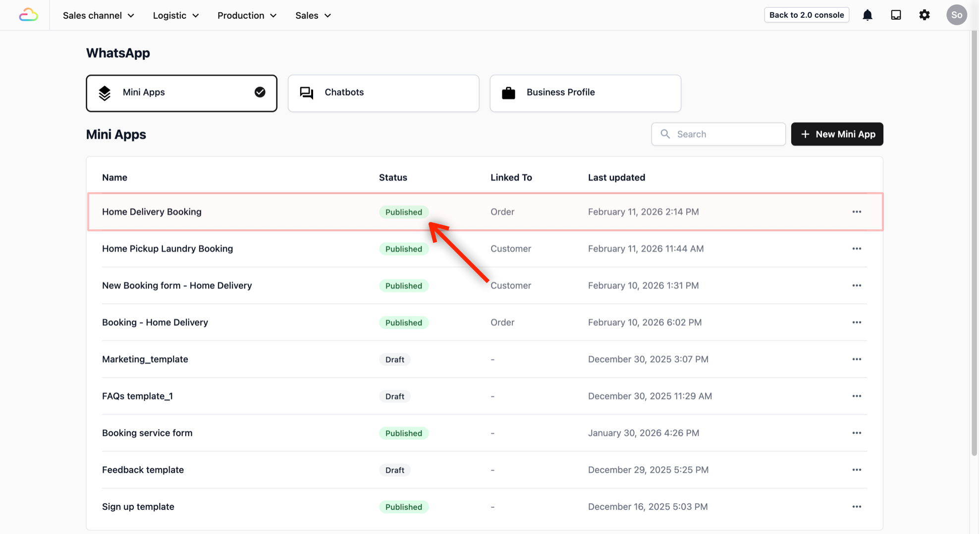Create a New Mini App
Viewport: 980px width, 534px height.
point(837,134)
